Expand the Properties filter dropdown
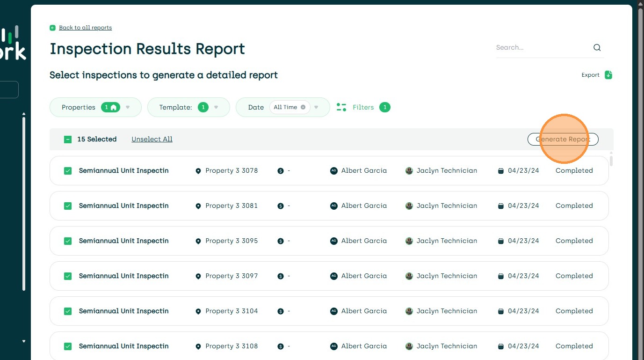The image size is (644, 360). click(x=127, y=107)
